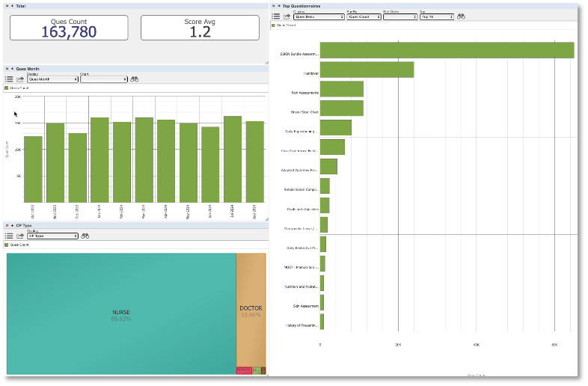
Task: Select the NURSE block in treemap
Action: tap(121, 313)
